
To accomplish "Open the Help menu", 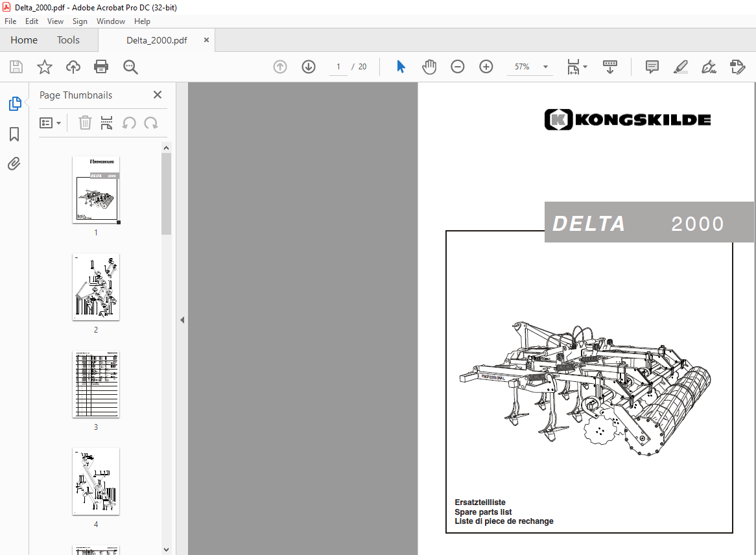I will tap(142, 21).
